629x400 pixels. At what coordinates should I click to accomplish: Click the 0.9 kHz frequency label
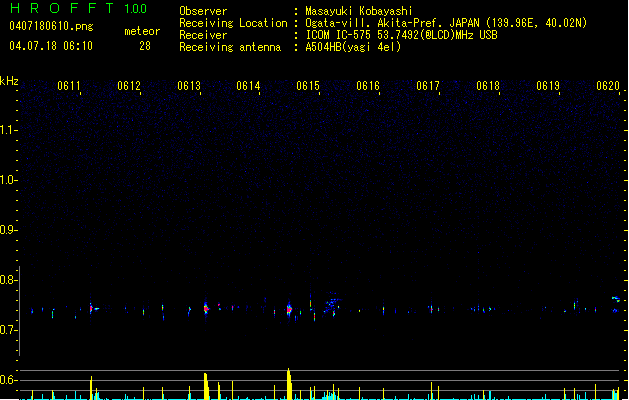(8, 230)
